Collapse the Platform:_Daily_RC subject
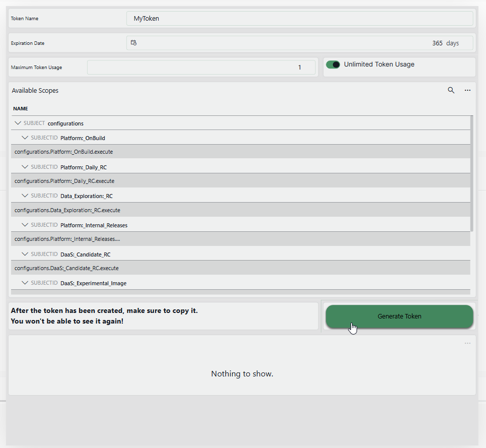The image size is (486, 448). [25, 166]
